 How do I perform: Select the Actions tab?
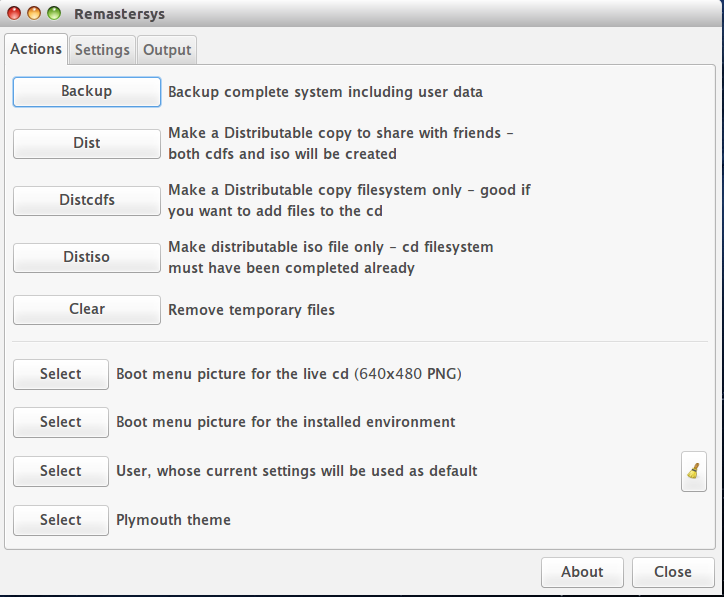[36, 48]
